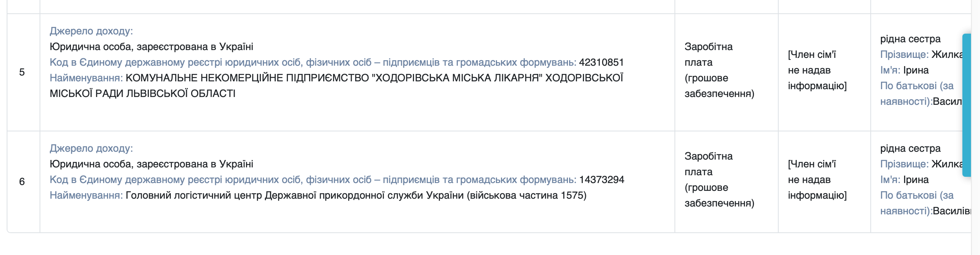The image size is (980, 255).
Task: Click "Найменування:" label in row 6
Action: pos(86,195)
